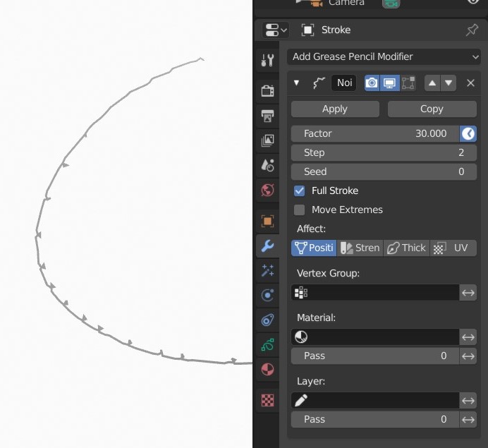Open the Physics properties tab

coord(267,295)
